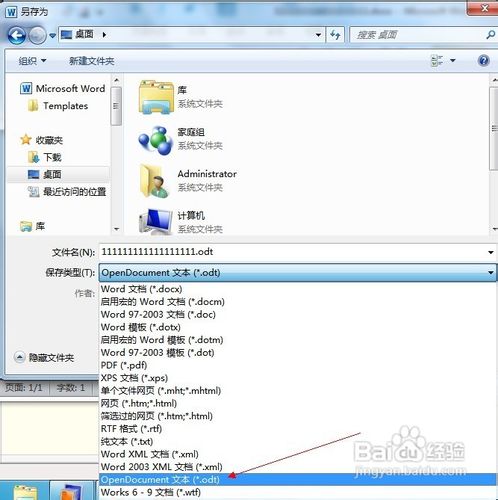Open help with the blue question icon

click(x=483, y=61)
